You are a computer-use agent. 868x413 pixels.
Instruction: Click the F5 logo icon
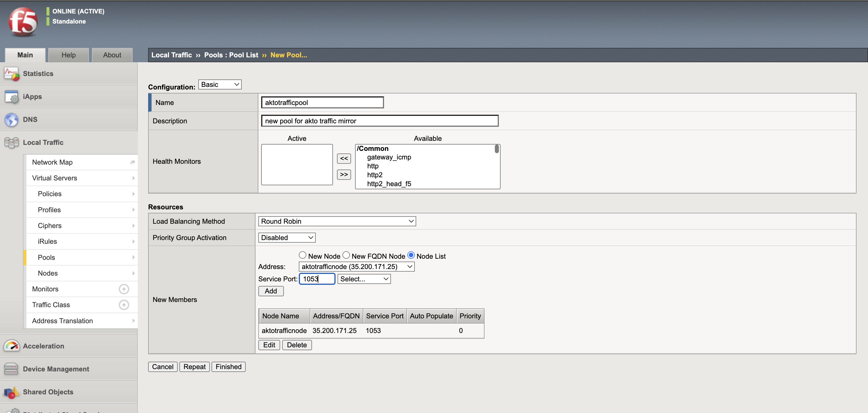pyautogui.click(x=23, y=22)
